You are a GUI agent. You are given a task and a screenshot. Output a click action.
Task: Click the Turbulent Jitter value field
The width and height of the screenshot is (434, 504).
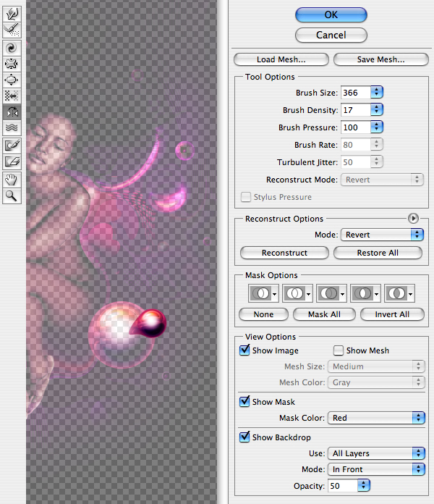pos(356,162)
